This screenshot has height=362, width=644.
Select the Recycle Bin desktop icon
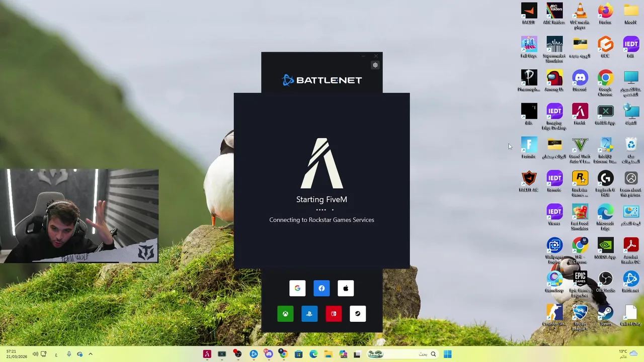tap(631, 150)
